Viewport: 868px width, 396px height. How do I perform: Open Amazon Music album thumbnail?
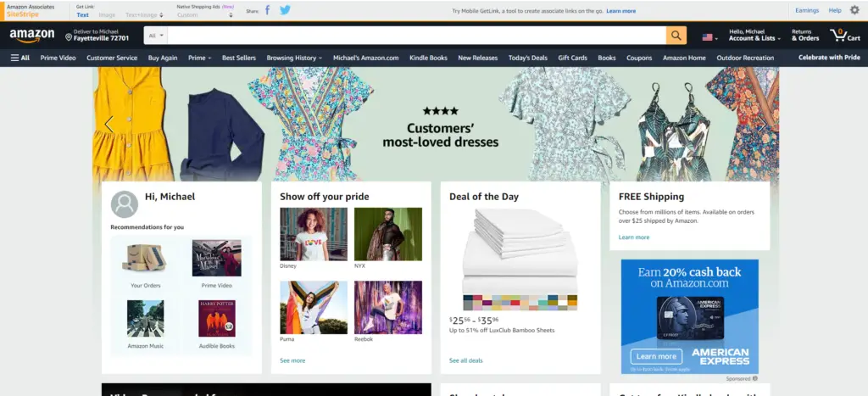click(145, 319)
